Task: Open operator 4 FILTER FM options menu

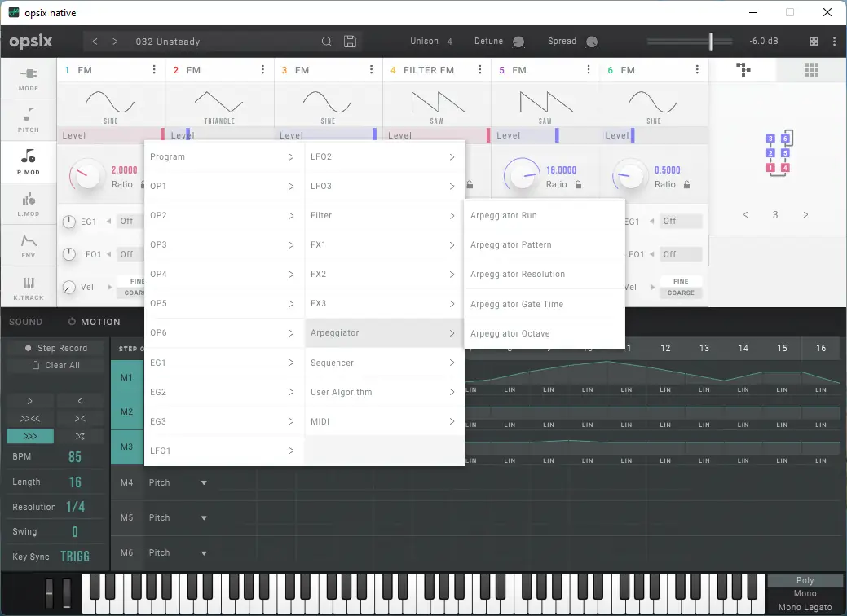Action: 479,69
